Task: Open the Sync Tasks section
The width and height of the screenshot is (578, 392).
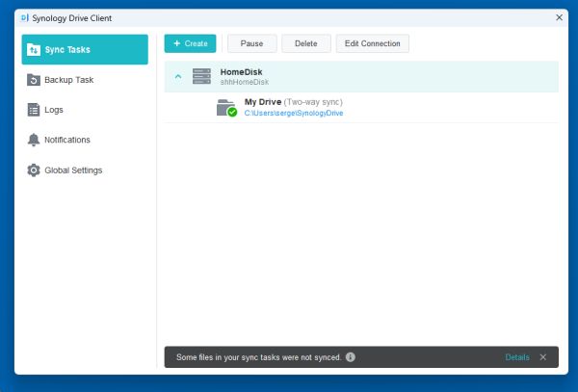Action: [x=85, y=49]
